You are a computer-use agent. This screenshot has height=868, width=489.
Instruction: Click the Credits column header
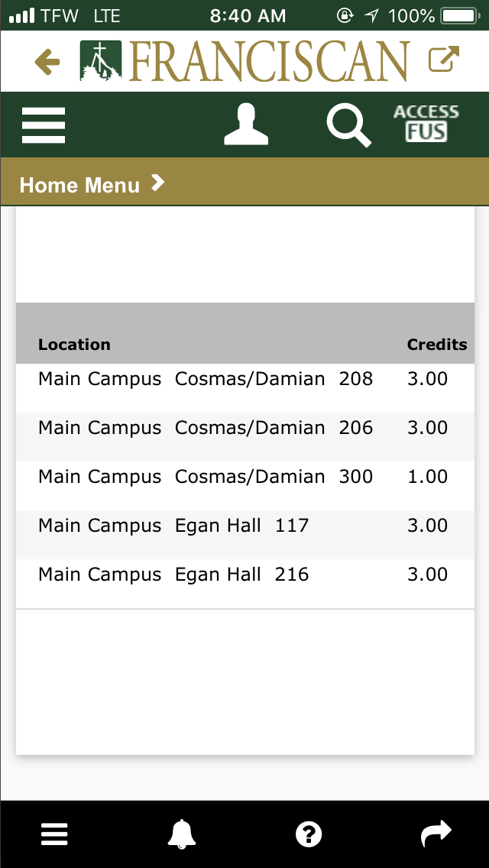coord(436,345)
